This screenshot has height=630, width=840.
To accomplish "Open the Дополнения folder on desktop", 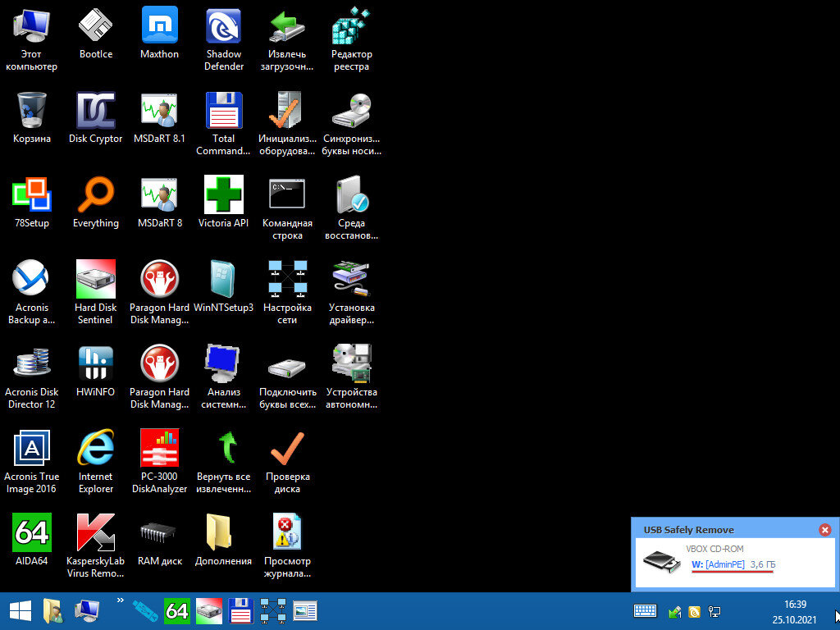I will 224,540.
